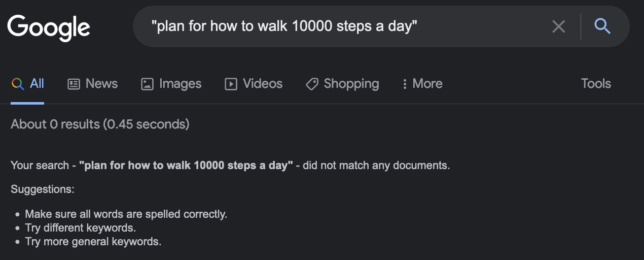
Task: Click the Google logo
Action: pos(49,27)
